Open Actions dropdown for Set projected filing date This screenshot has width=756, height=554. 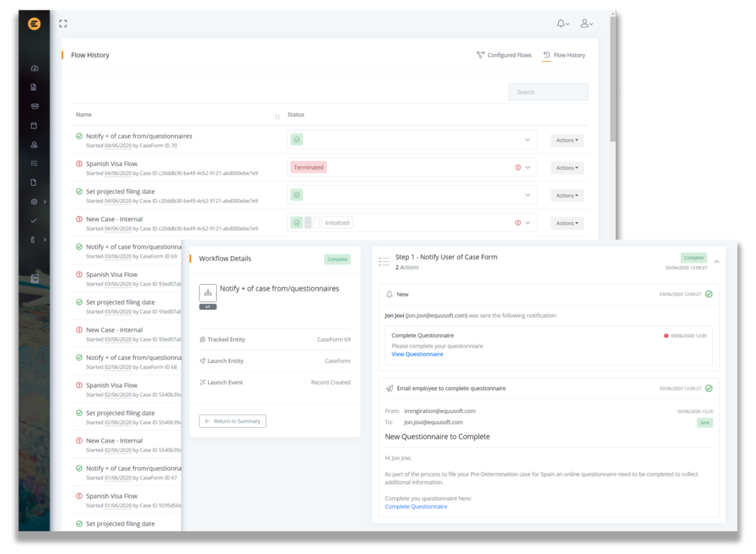coord(566,195)
